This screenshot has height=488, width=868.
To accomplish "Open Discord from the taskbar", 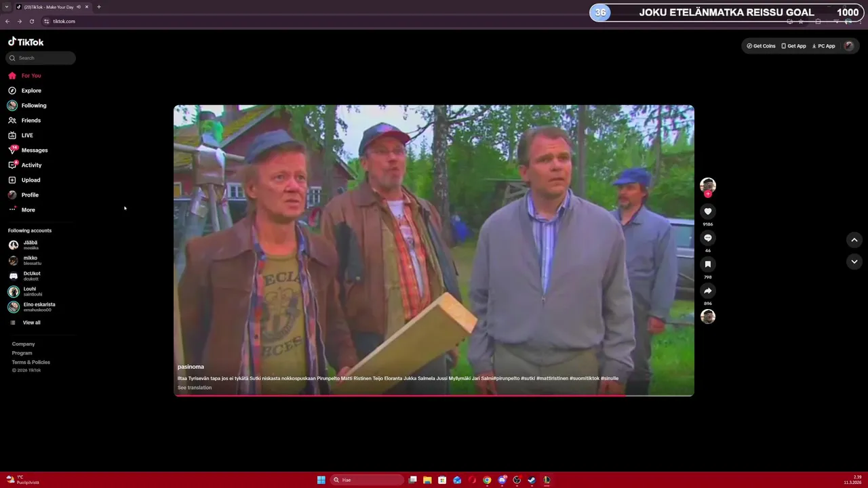I will pos(502,480).
